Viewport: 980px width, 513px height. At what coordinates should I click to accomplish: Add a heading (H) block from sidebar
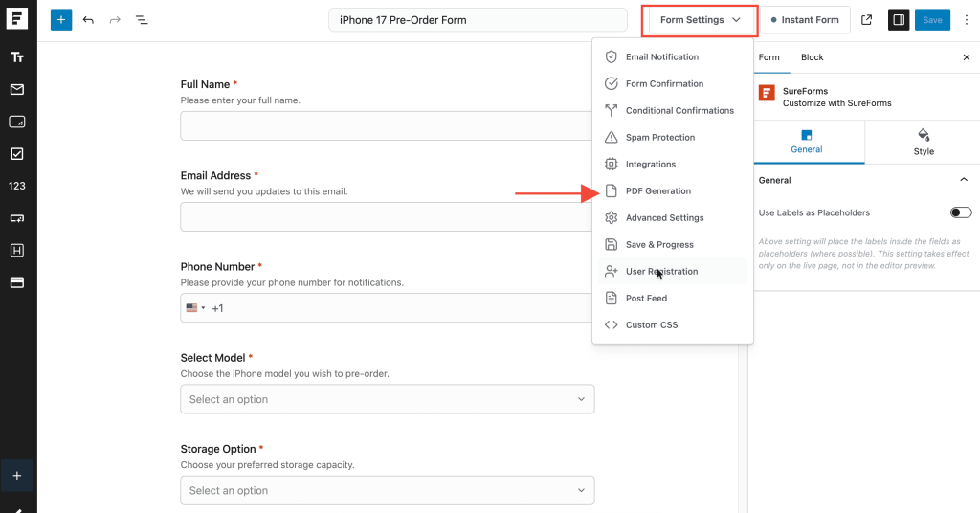(17, 251)
